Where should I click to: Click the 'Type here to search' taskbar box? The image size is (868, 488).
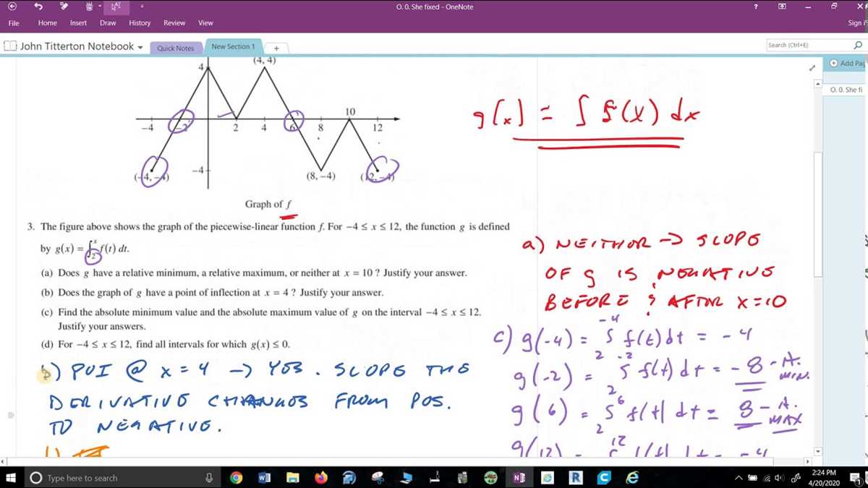pyautogui.click(x=122, y=478)
